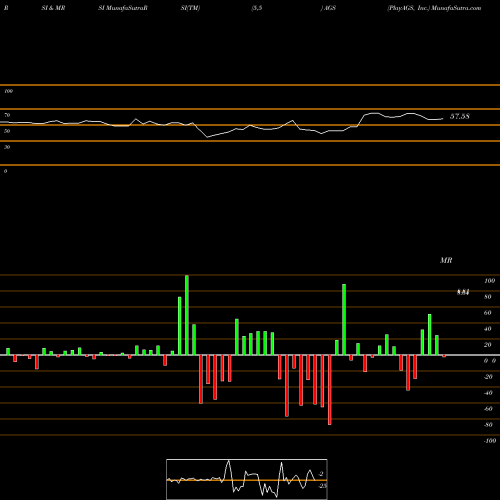Click the RSI axis label 30

pyautogui.click(x=7, y=147)
